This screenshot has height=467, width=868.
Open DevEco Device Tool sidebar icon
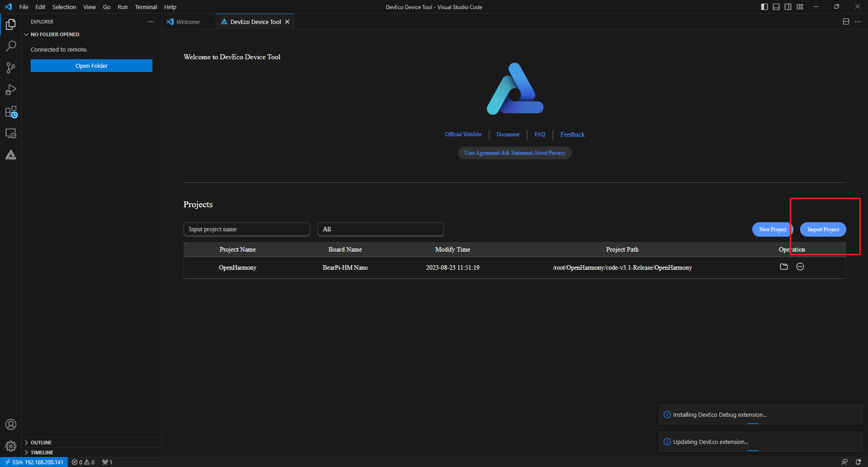[x=11, y=155]
